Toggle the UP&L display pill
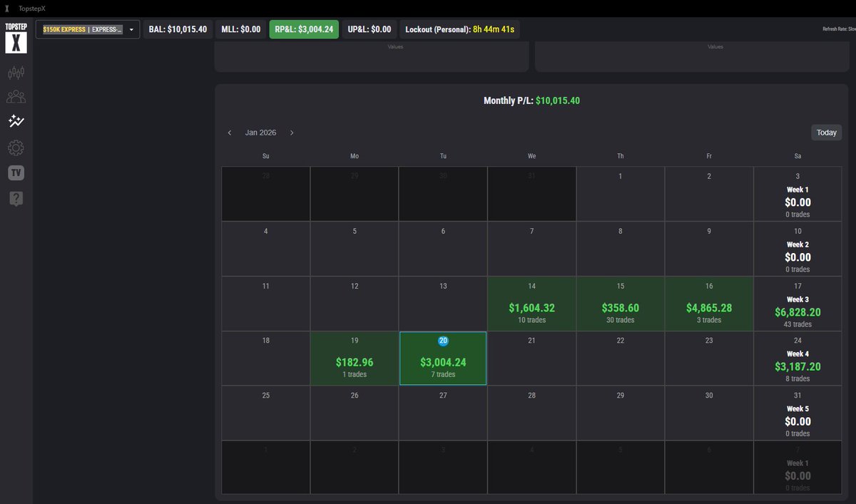Screen dimensions: 856x504 [x=370, y=29]
